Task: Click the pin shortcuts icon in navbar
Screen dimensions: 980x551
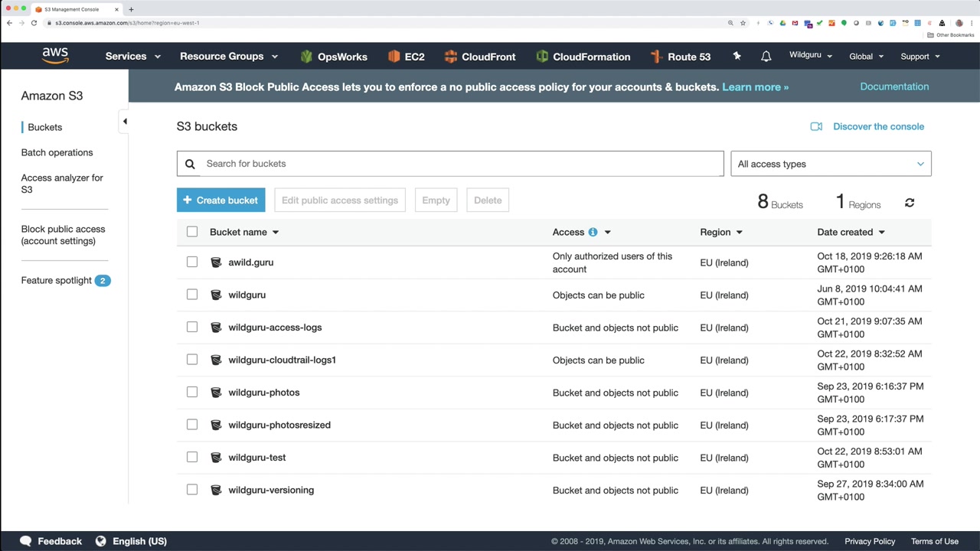Action: tap(737, 56)
